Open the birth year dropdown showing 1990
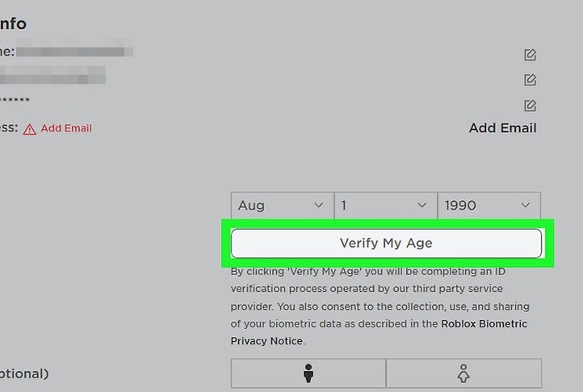 click(x=488, y=205)
